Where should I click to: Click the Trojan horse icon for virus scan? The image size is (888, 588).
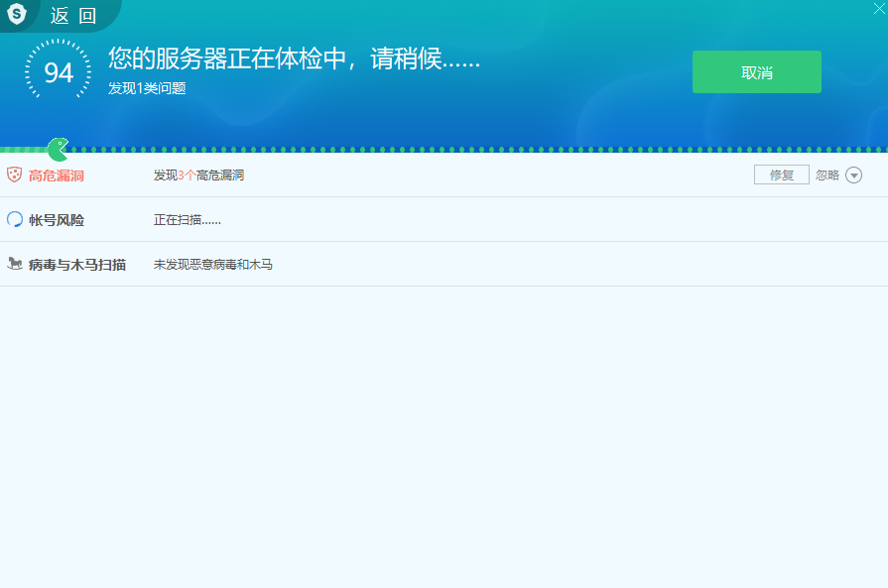click(x=15, y=264)
